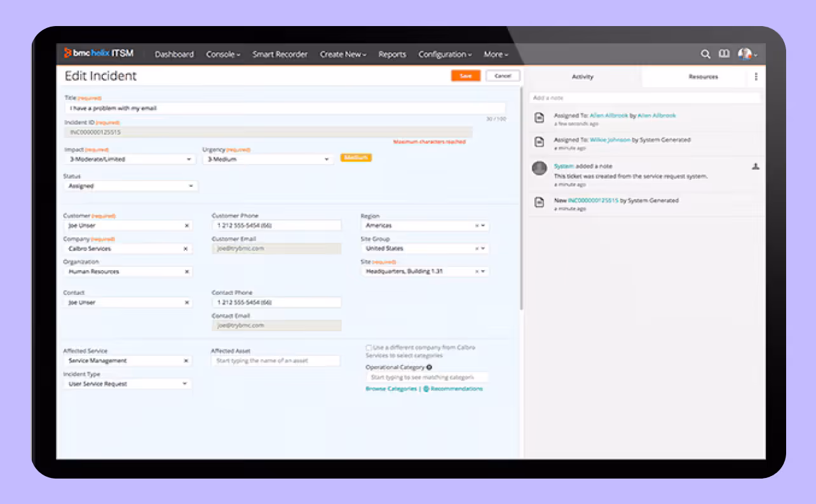This screenshot has width=816, height=504.
Task: Cancel editing the incident
Action: (x=503, y=76)
